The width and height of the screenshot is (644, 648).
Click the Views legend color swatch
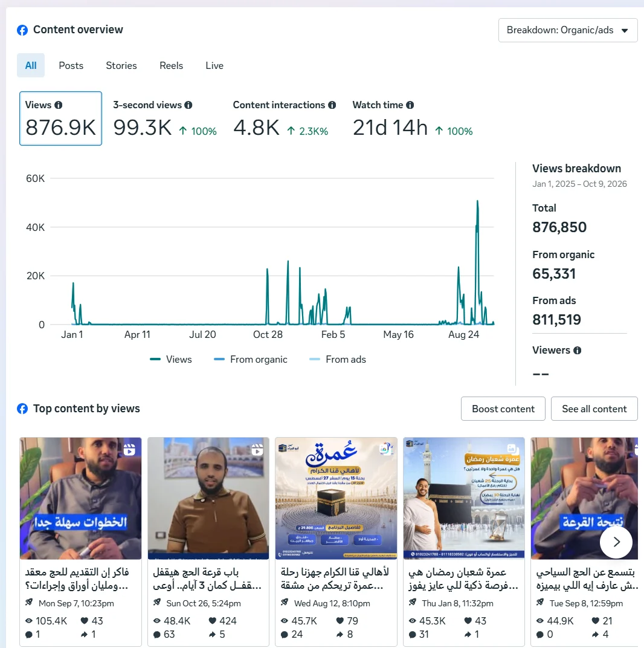155,360
